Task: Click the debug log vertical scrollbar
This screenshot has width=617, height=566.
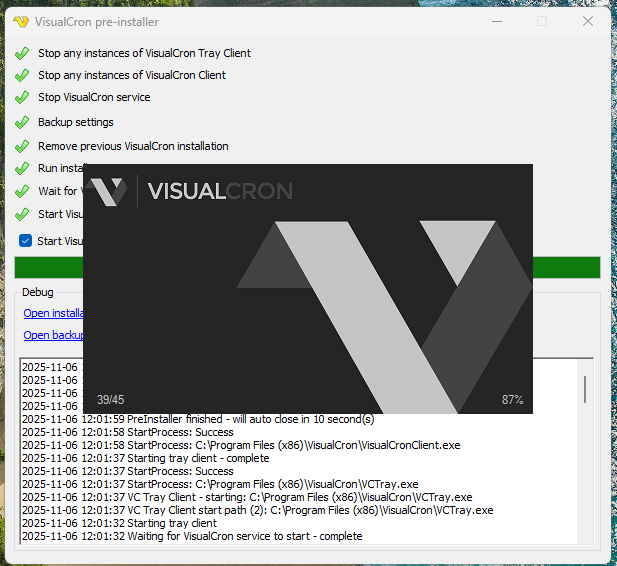Action: click(x=585, y=390)
